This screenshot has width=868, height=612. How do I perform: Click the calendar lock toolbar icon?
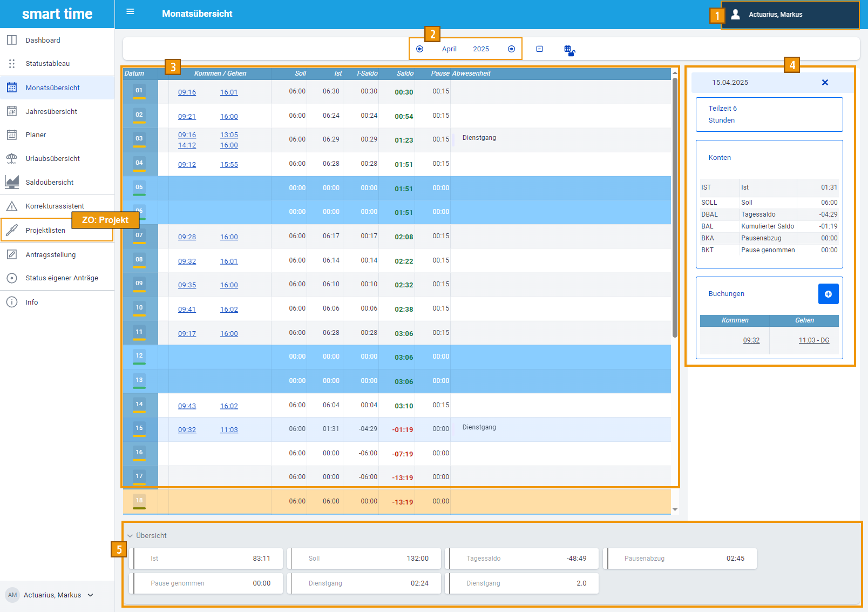coord(569,50)
